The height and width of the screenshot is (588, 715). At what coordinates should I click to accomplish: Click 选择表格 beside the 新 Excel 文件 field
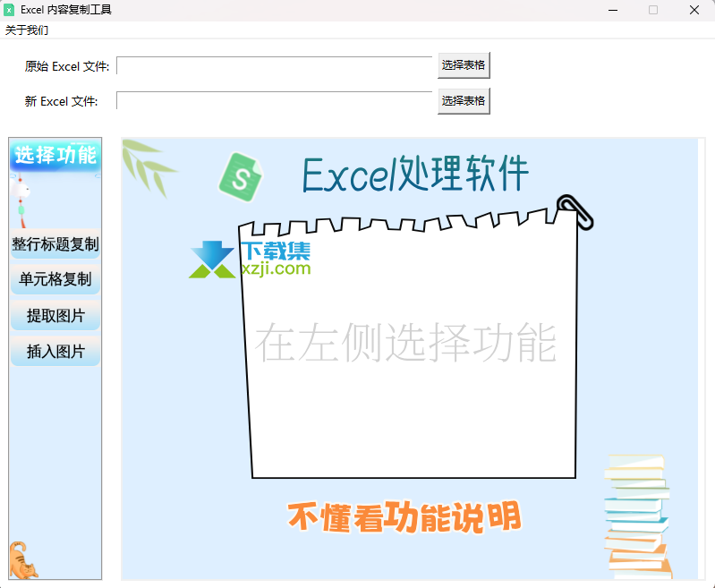[464, 101]
